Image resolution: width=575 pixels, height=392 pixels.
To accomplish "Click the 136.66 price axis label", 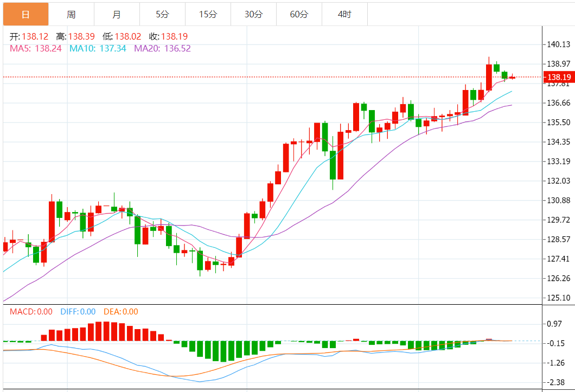I will [x=559, y=102].
